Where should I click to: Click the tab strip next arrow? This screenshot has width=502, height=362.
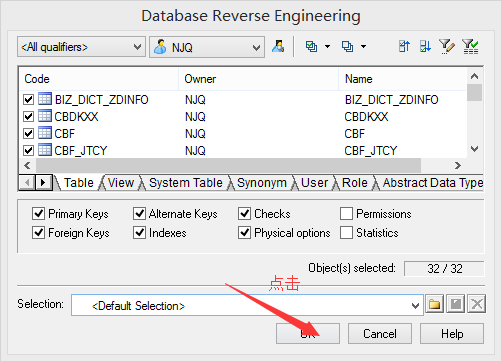(x=43, y=183)
